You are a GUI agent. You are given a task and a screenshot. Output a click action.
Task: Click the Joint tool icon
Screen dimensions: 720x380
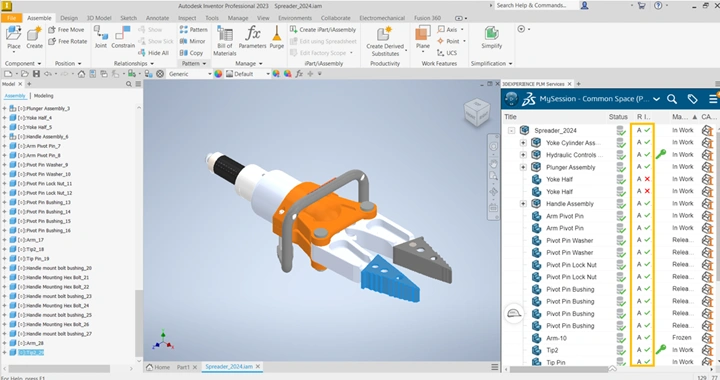coord(100,33)
